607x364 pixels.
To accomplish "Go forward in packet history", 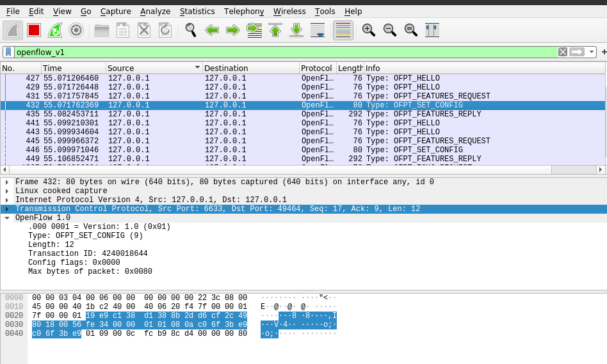I will click(232, 30).
